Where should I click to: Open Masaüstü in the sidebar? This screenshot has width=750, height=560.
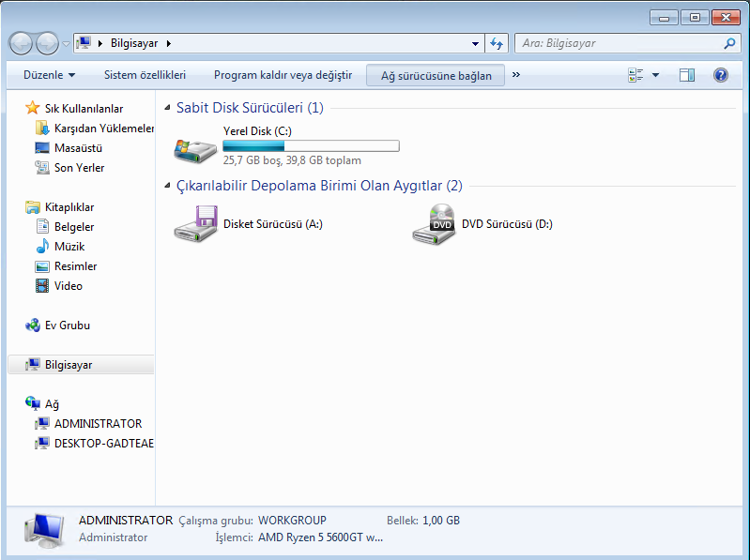coord(78,148)
